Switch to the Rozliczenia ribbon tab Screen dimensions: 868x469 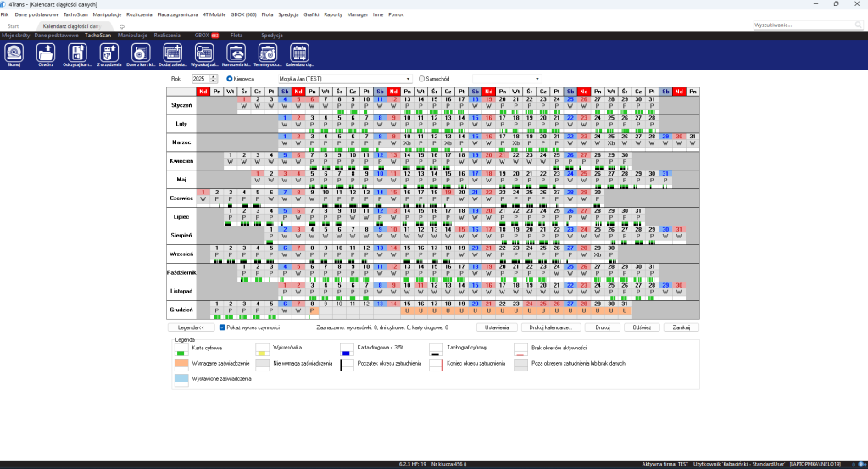click(x=167, y=36)
